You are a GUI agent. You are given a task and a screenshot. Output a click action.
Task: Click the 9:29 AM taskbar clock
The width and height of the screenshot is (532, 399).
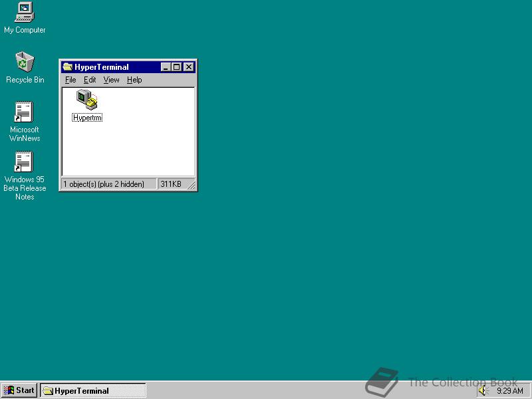click(x=509, y=391)
